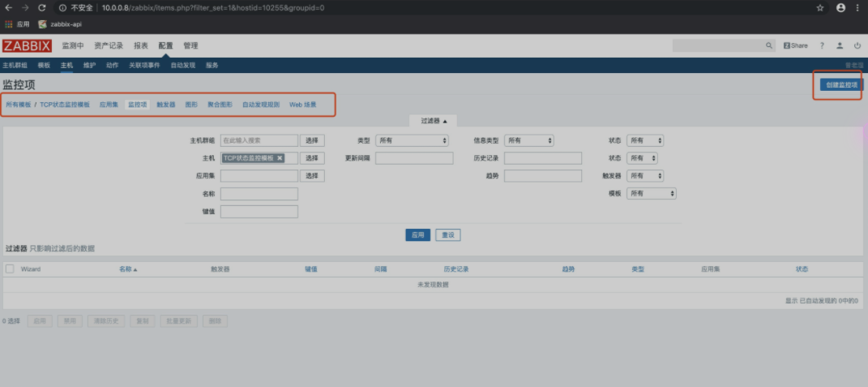Click the top Zabbix search box
The image size is (868, 387).
pyautogui.click(x=718, y=45)
